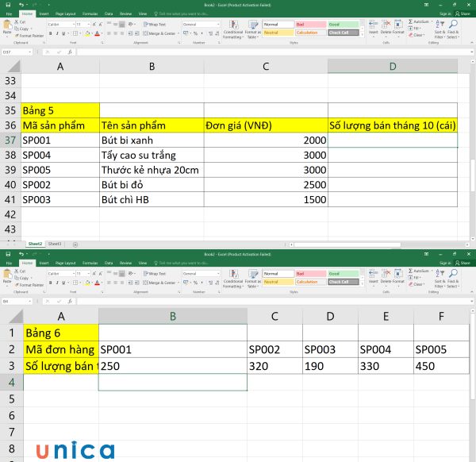The width and height of the screenshot is (476, 462).
Task: Open Name Box dropdown showing B4
Action: [x=30, y=302]
